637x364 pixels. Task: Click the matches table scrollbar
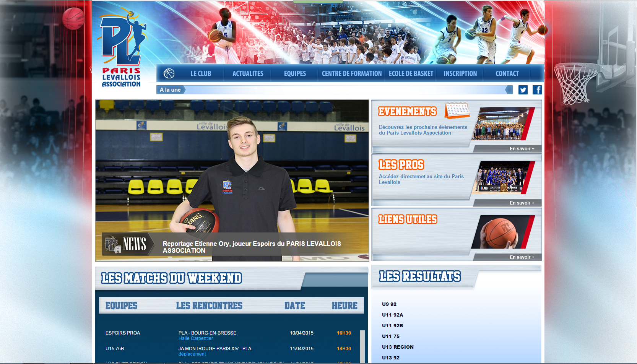click(x=362, y=346)
